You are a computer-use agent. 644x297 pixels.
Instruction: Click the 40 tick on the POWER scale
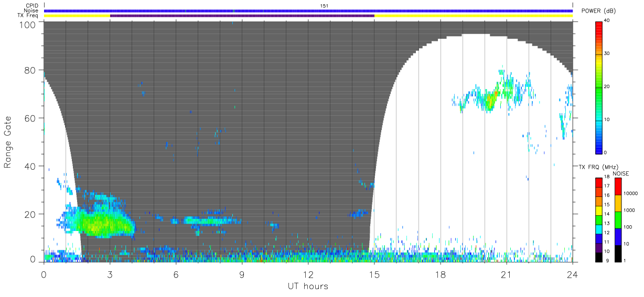point(607,20)
